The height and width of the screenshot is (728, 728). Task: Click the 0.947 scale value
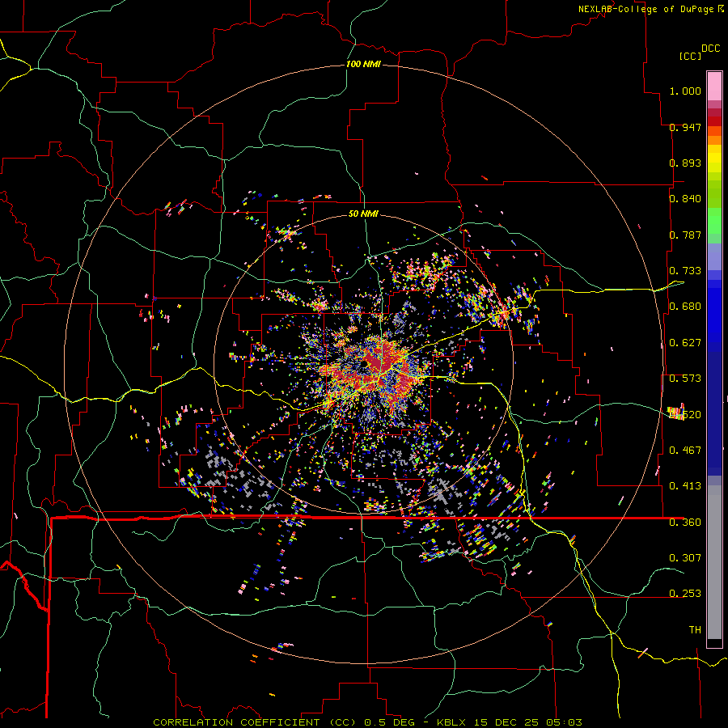(685, 127)
